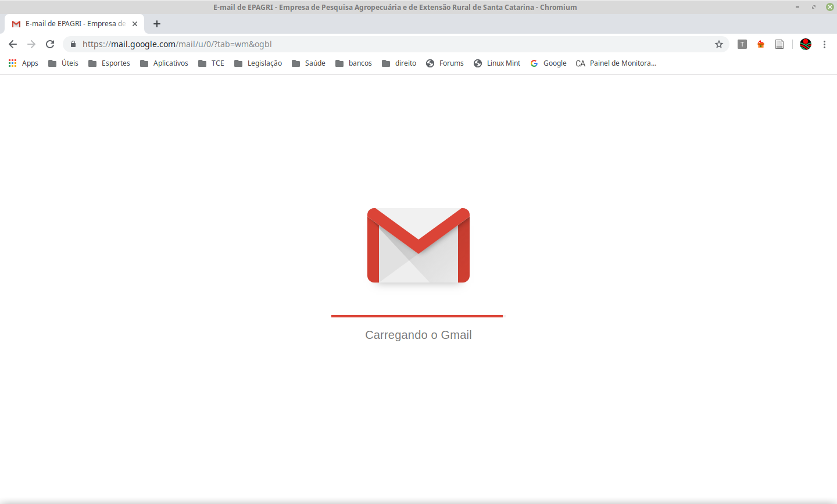837x504 pixels.
Task: Click the forward navigation arrow
Action: point(31,44)
